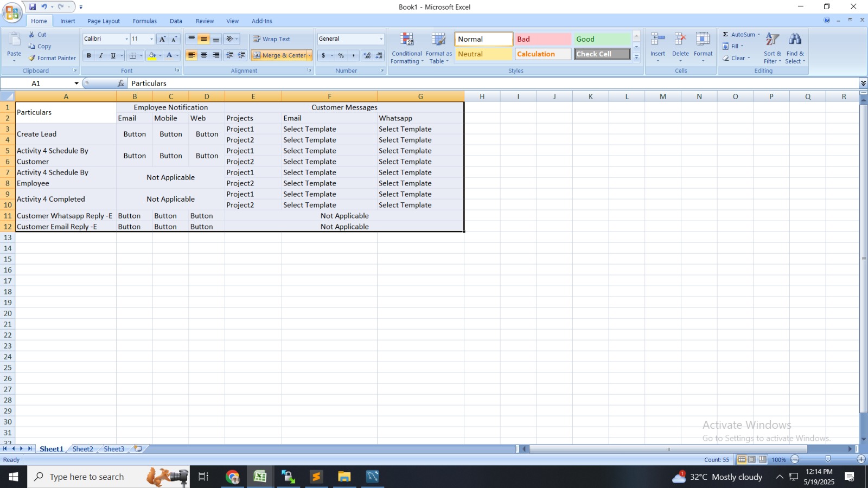Open the Sheet2 worksheet tab
868x488 pixels.
(82, 449)
